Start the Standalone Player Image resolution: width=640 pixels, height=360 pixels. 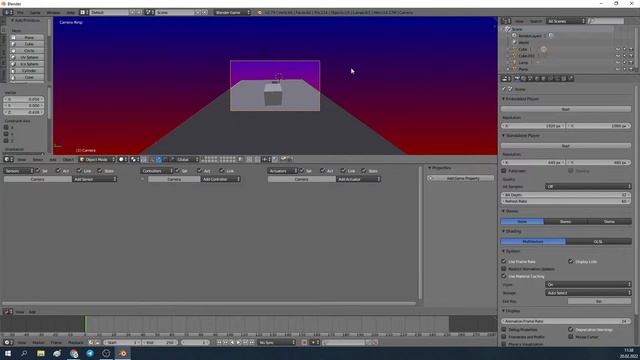566,146
